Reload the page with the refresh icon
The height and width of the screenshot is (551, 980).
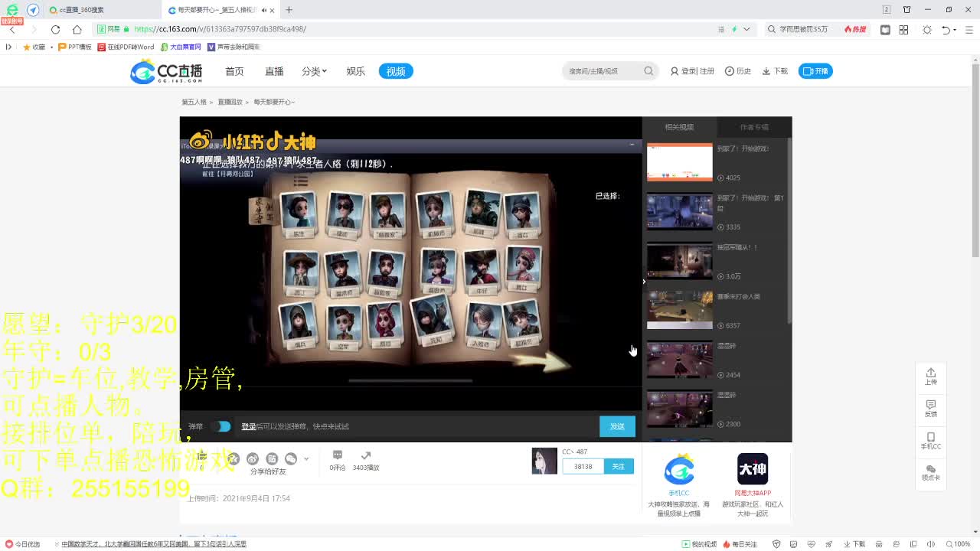[x=55, y=29]
